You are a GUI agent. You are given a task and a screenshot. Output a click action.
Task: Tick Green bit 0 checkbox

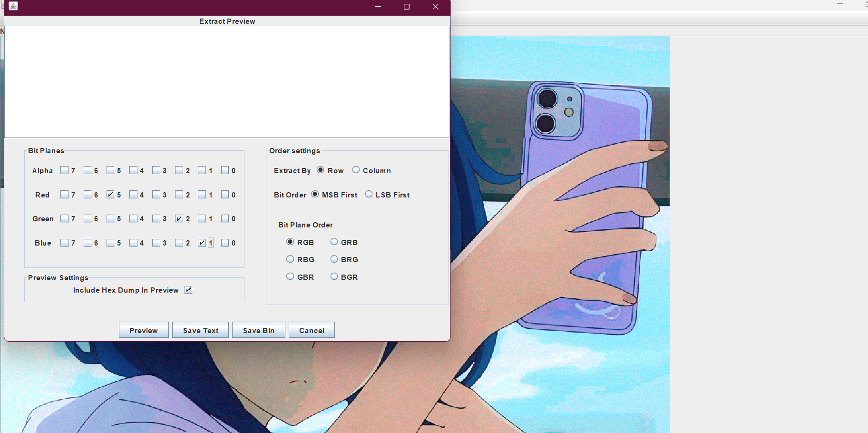(225, 218)
